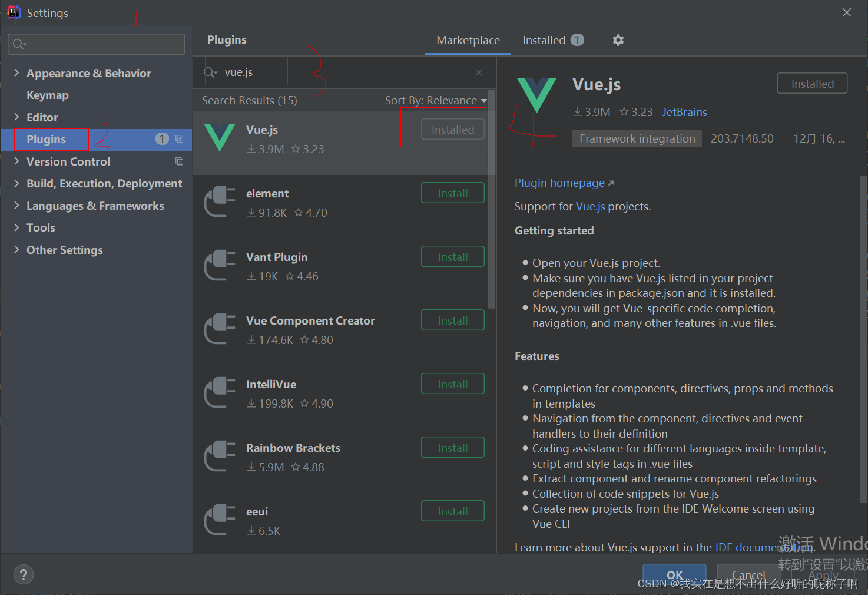Click the eeui plug icon
Screen dimensions: 868x595
pos(220,520)
